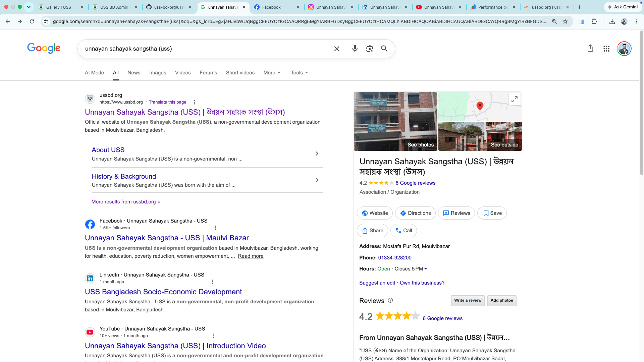Click Own this business? link
Viewport: 644px width, 362px height.
pyautogui.click(x=422, y=283)
